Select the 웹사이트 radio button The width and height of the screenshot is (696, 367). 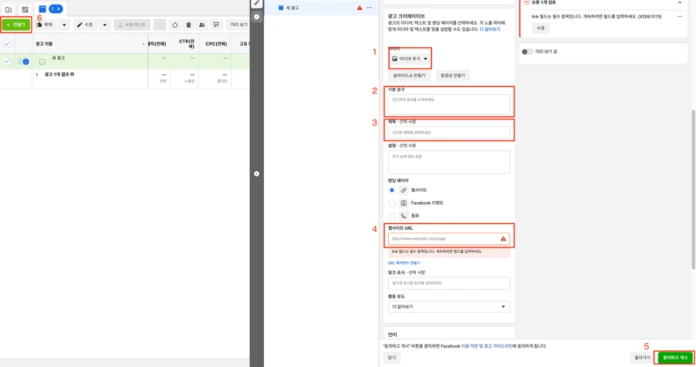pyautogui.click(x=392, y=190)
